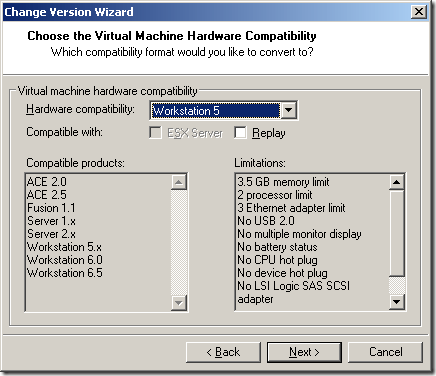Click the No battery status limitation
The width and height of the screenshot is (436, 376).
277,247
